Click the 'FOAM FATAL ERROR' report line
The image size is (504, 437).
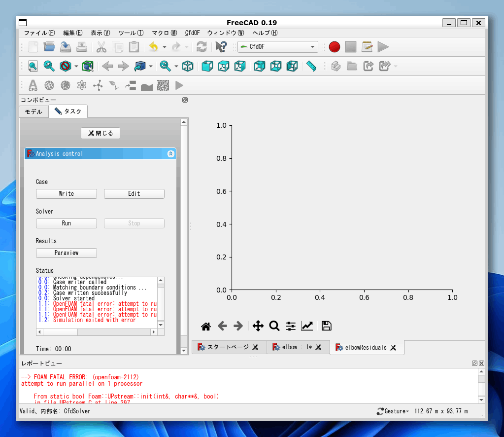click(x=80, y=377)
